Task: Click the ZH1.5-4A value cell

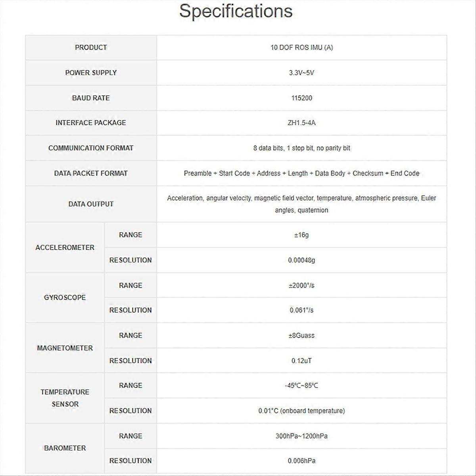Action: 301,123
